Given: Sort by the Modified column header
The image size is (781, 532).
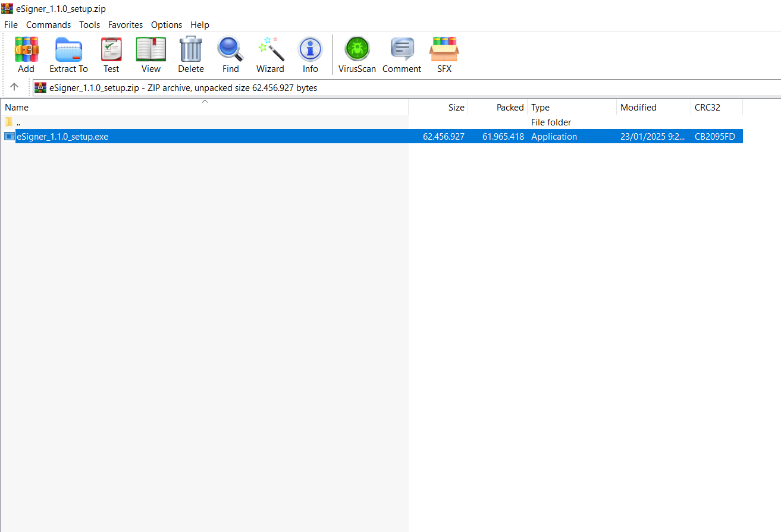Looking at the screenshot, I should pyautogui.click(x=638, y=108).
